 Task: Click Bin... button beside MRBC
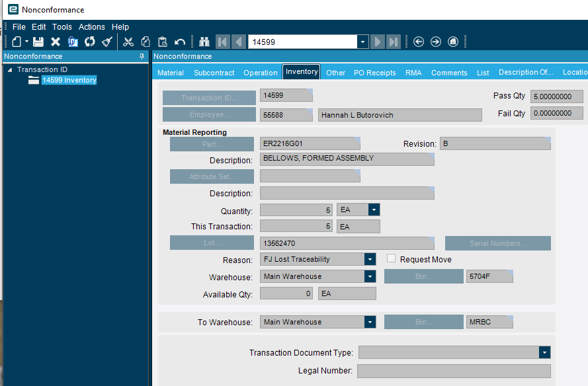tap(424, 322)
